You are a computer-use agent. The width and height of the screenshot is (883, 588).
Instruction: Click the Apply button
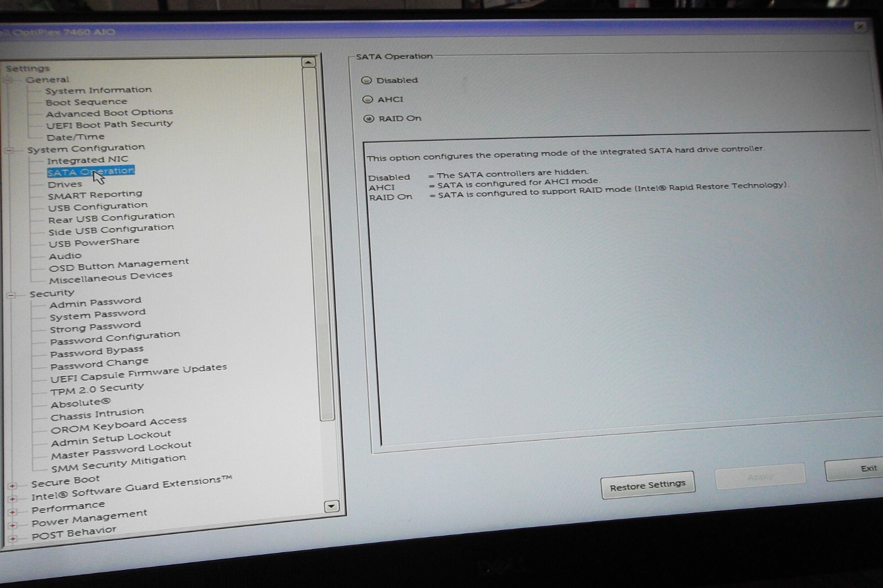pyautogui.click(x=760, y=477)
